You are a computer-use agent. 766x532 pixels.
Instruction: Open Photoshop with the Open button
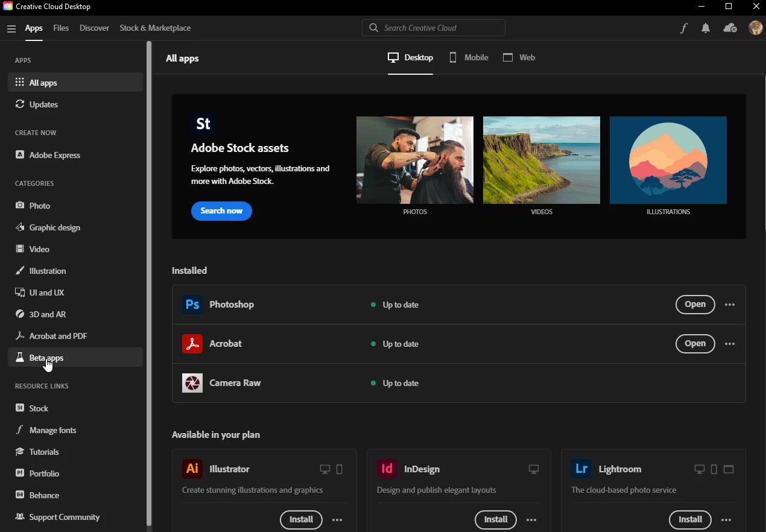click(x=695, y=305)
